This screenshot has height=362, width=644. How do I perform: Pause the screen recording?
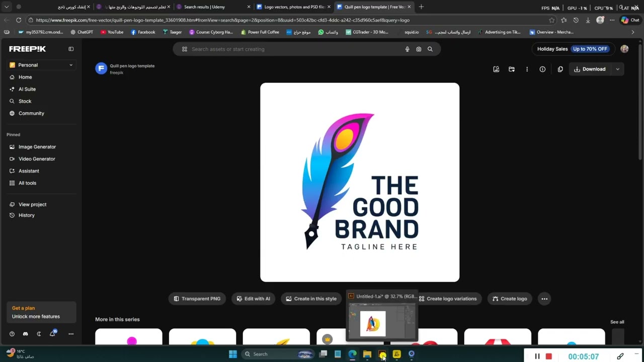coord(537,356)
